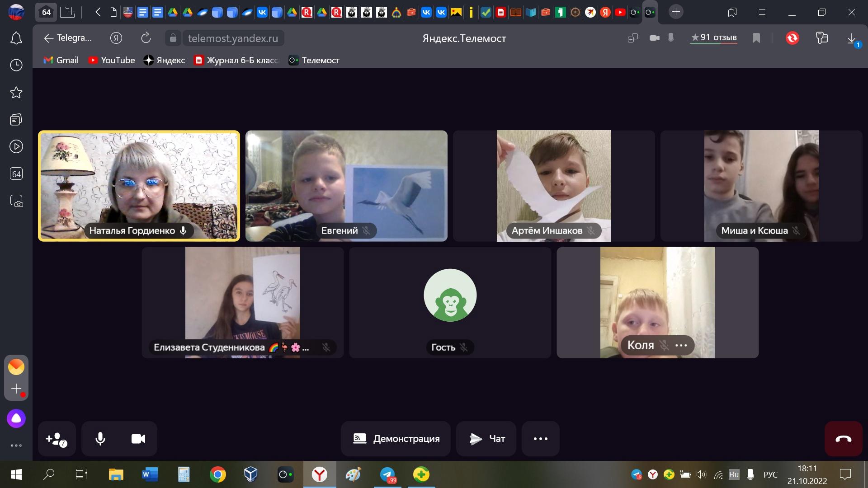Open the YouTube bookmark

pos(111,60)
